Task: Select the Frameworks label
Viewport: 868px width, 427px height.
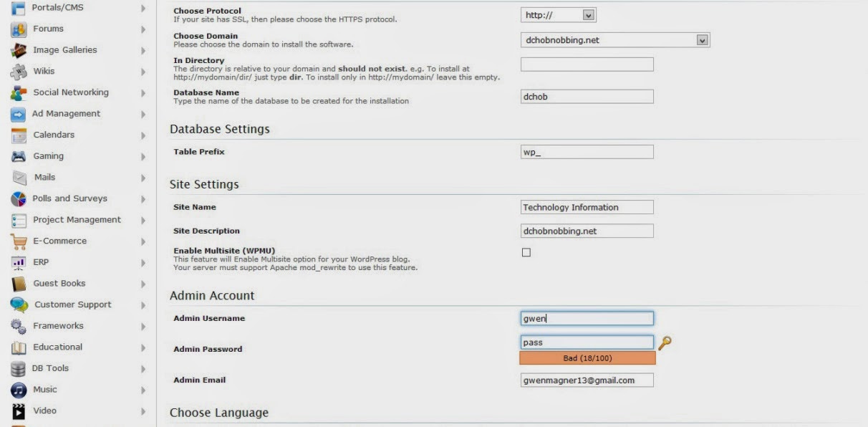Action: click(x=58, y=325)
